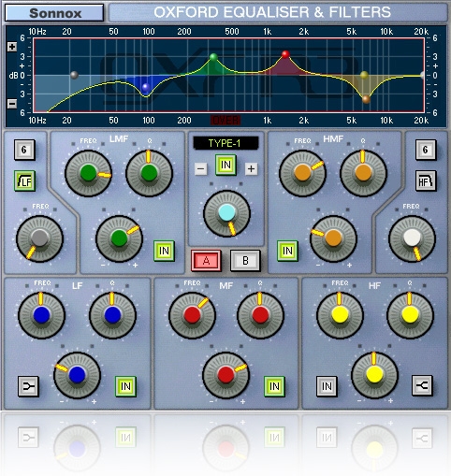Viewport: 451px width, 476px height.
Task: Click the EQ type plus button
Action: pos(251,169)
